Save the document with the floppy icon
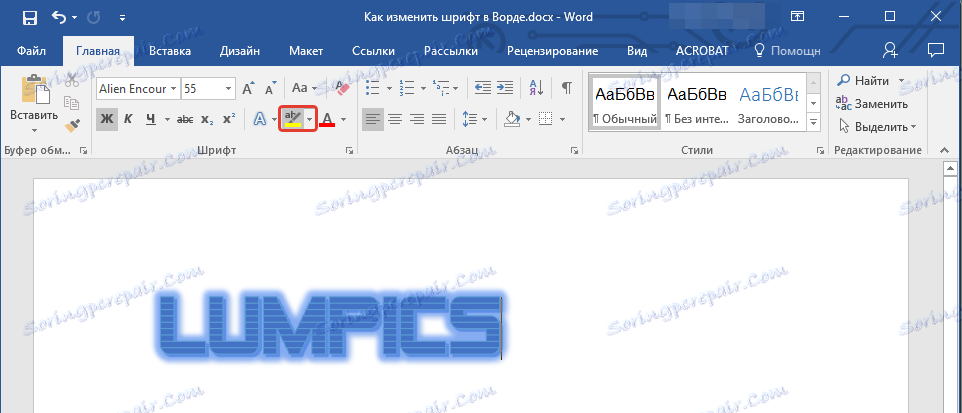Image resolution: width=962 pixels, height=413 pixels. click(x=29, y=17)
